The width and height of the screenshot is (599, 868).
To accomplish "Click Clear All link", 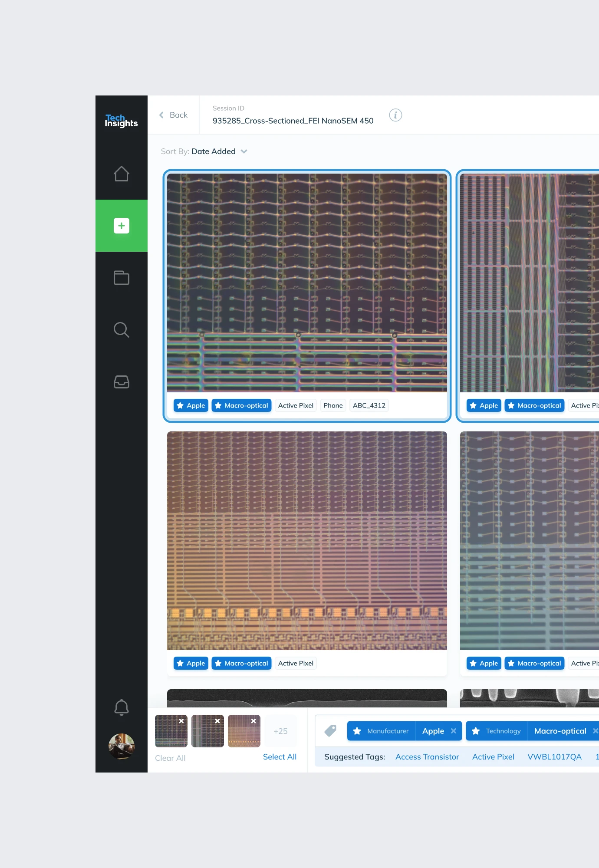I will 170,758.
